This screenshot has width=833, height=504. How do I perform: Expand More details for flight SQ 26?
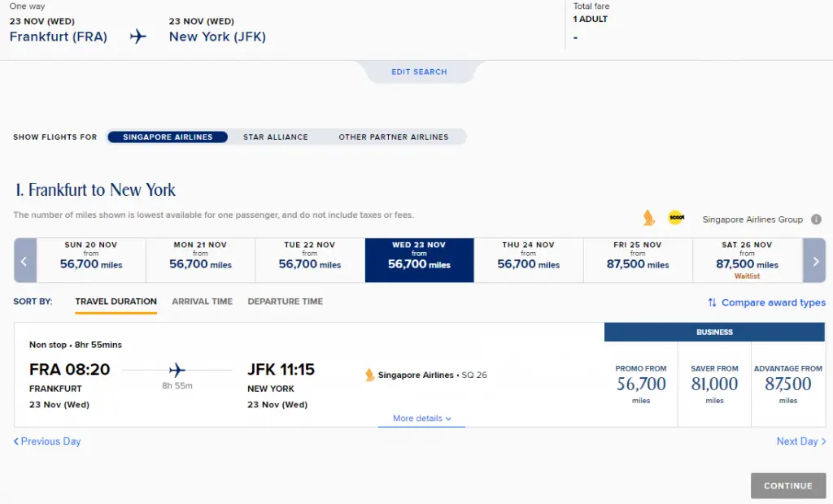(x=422, y=419)
